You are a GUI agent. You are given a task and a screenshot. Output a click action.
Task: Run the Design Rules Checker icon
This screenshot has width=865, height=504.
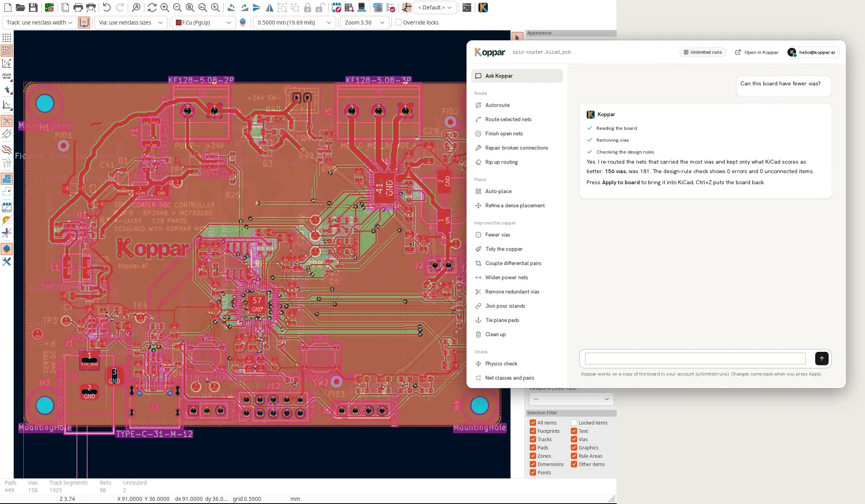391,8
